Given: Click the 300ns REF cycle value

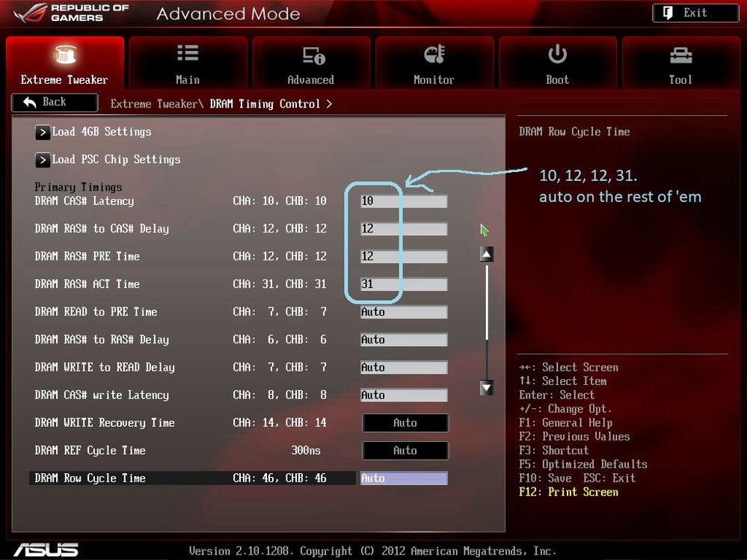Looking at the screenshot, I should point(306,451).
